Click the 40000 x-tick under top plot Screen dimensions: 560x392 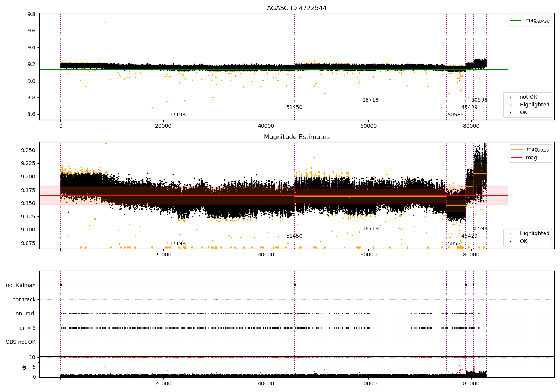(x=266, y=126)
